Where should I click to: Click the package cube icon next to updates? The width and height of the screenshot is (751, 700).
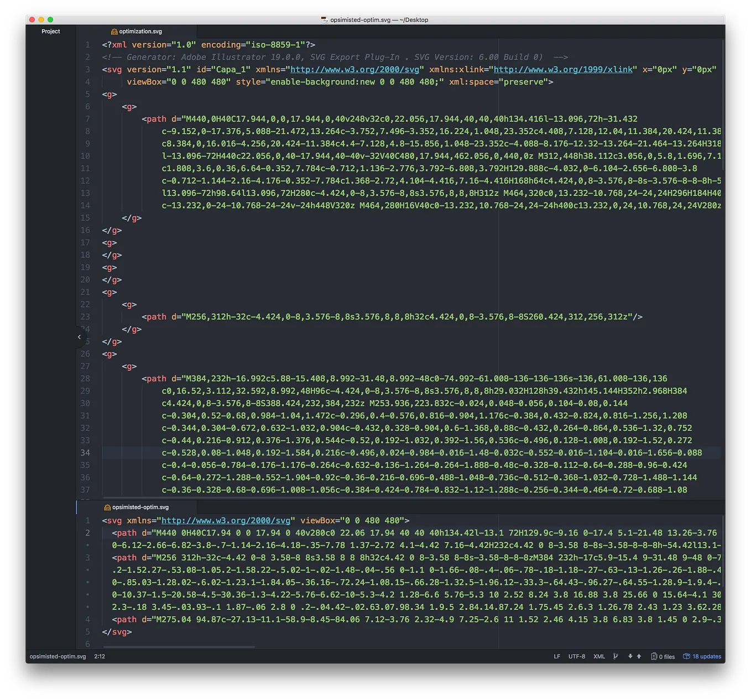[x=686, y=656]
